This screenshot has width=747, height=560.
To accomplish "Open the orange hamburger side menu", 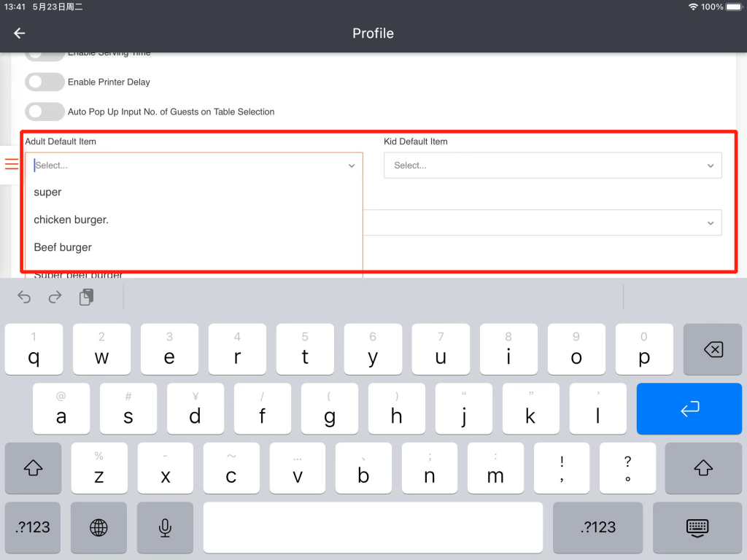I will pos(12,164).
